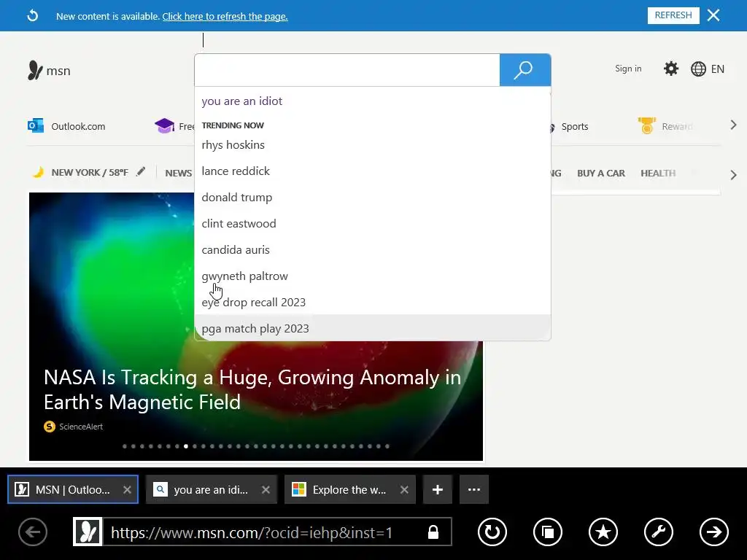This screenshot has height=560, width=747.
Task: Open MSN settings gear icon
Action: 671,69
